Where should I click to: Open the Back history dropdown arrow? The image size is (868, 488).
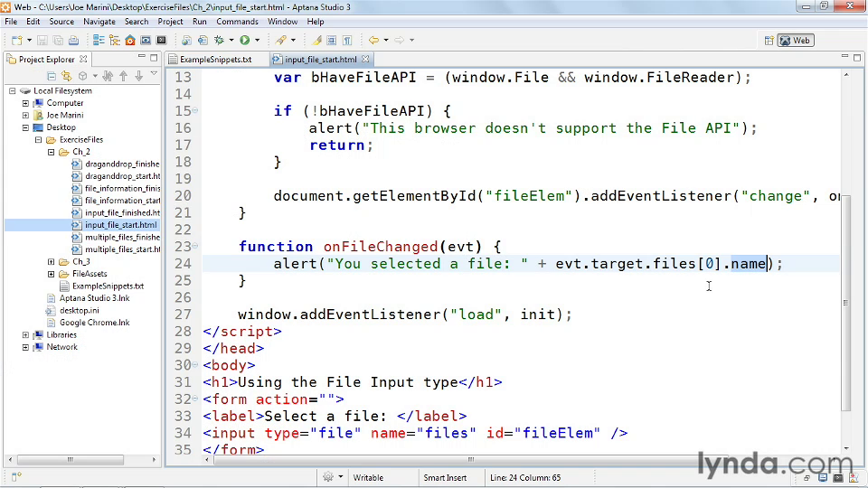point(386,41)
